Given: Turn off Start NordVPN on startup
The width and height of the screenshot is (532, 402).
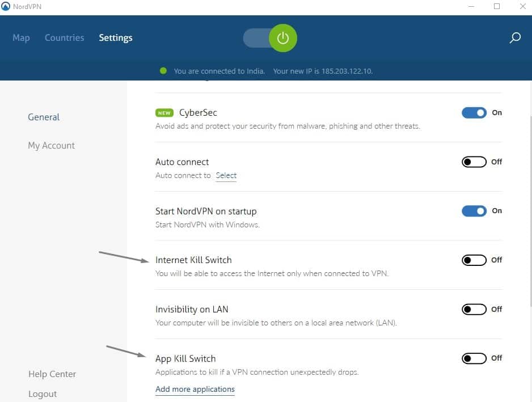Looking at the screenshot, I should 474,210.
